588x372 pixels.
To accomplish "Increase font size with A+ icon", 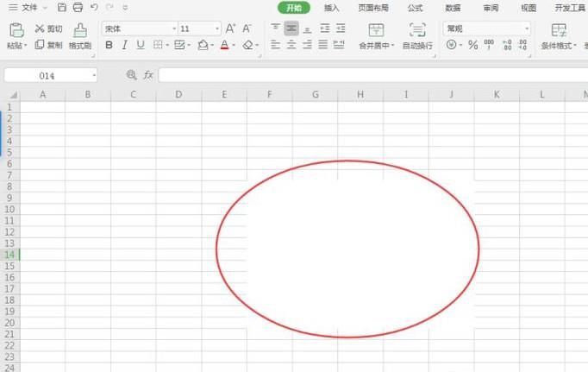I will [230, 28].
